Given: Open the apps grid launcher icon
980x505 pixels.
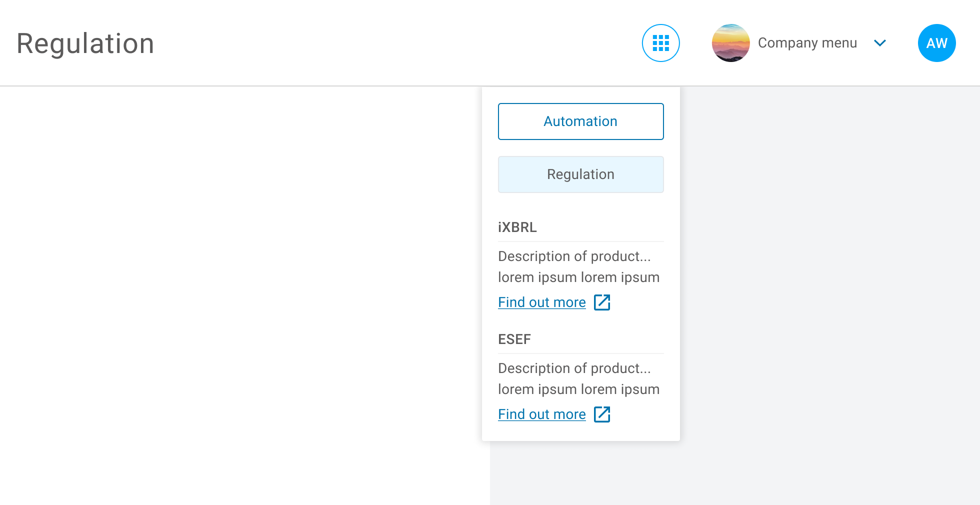Looking at the screenshot, I should 660,43.
